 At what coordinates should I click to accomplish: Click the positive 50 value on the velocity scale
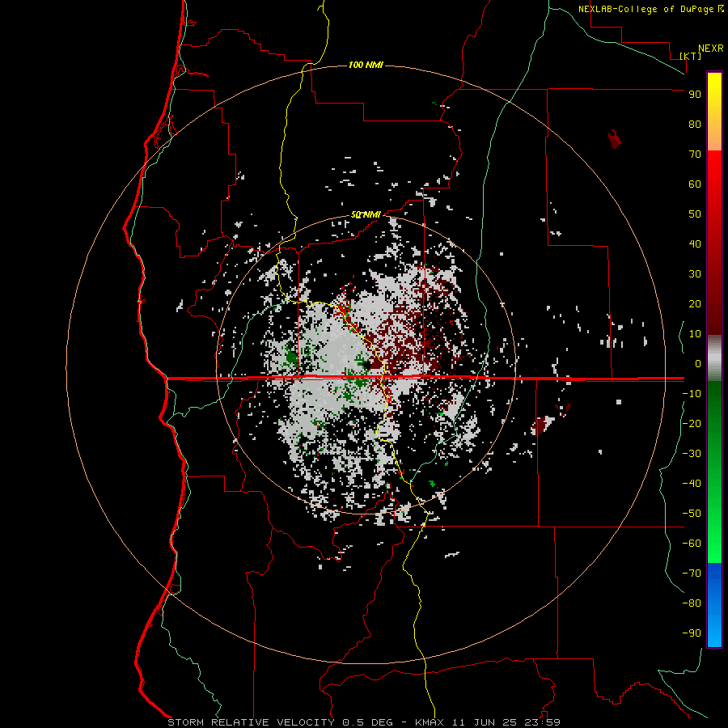(695, 214)
